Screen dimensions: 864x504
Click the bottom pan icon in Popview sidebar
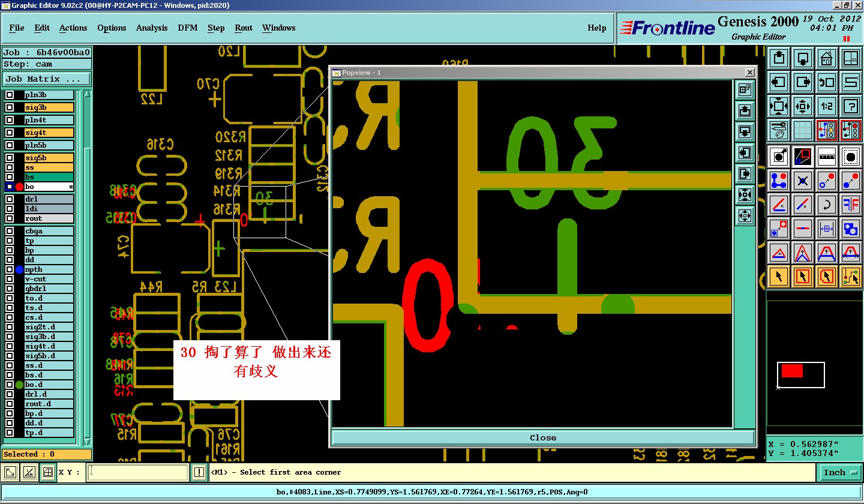coord(745,216)
